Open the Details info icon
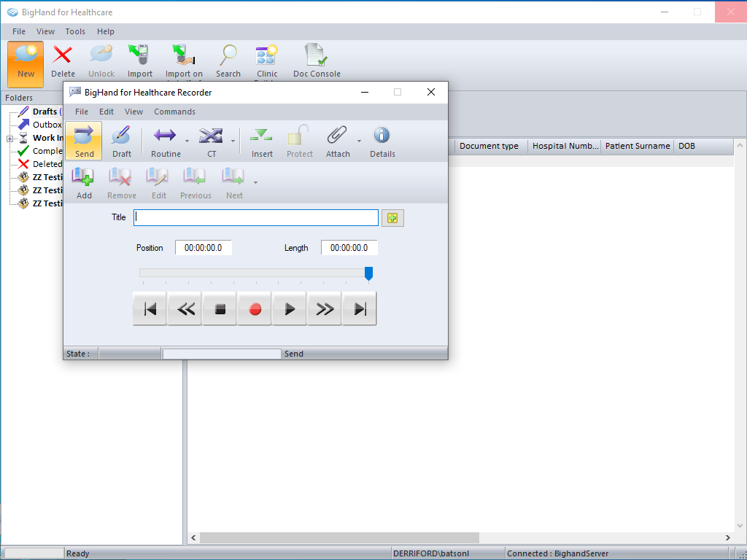 382,136
